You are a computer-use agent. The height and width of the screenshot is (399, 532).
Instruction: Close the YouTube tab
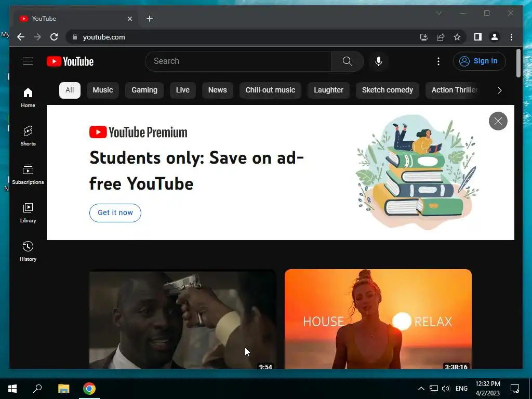click(x=129, y=19)
